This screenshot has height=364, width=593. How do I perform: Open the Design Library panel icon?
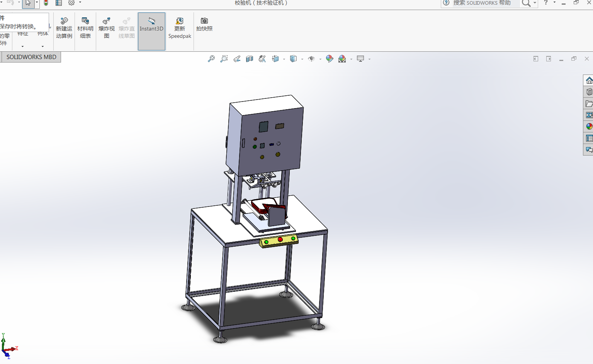(589, 92)
